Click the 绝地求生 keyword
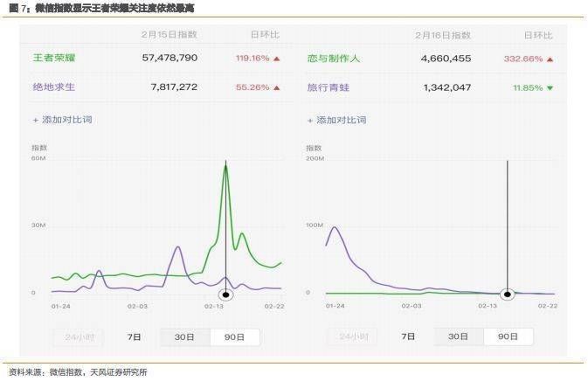588x381 pixels. click(54, 87)
